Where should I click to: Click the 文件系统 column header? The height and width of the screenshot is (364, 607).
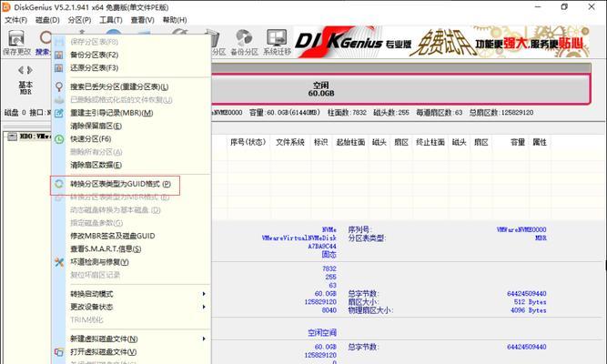click(x=290, y=143)
